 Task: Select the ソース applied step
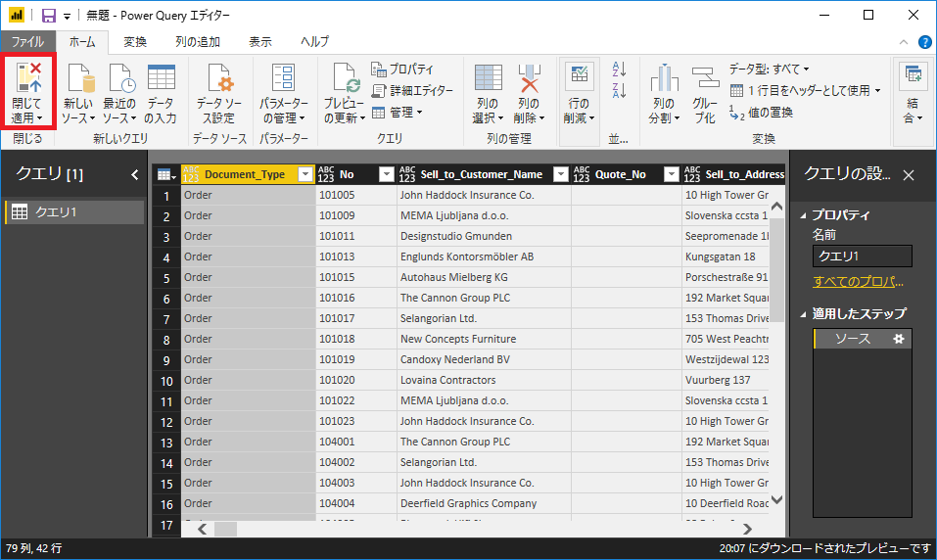pyautogui.click(x=863, y=339)
